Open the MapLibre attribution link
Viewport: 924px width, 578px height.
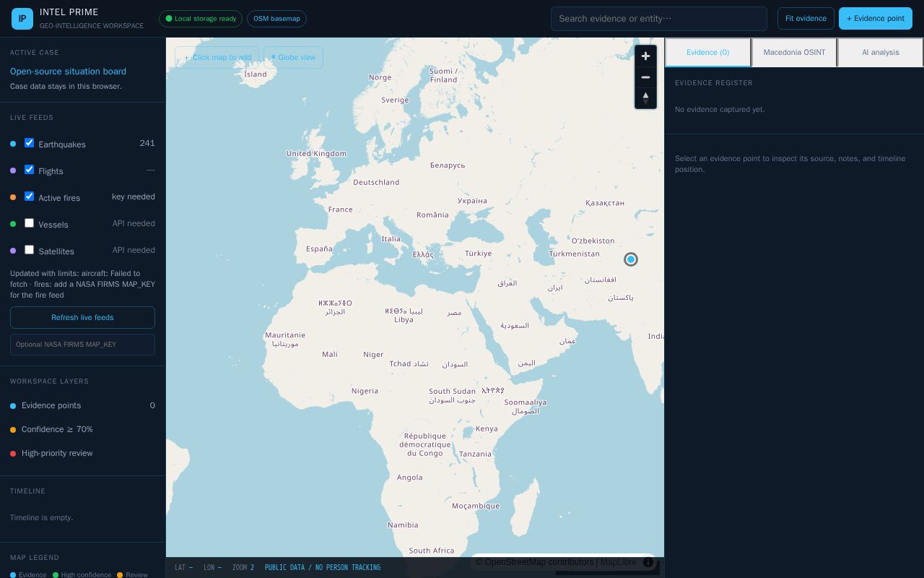tap(619, 562)
